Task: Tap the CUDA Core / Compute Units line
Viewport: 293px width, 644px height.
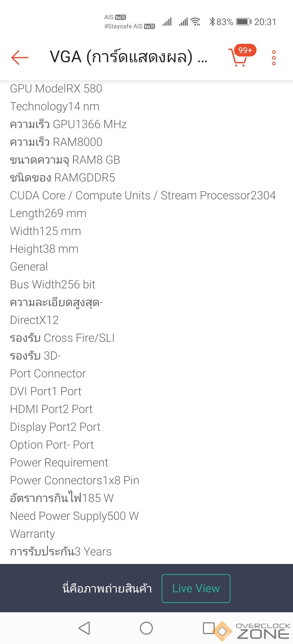Action: point(143,195)
